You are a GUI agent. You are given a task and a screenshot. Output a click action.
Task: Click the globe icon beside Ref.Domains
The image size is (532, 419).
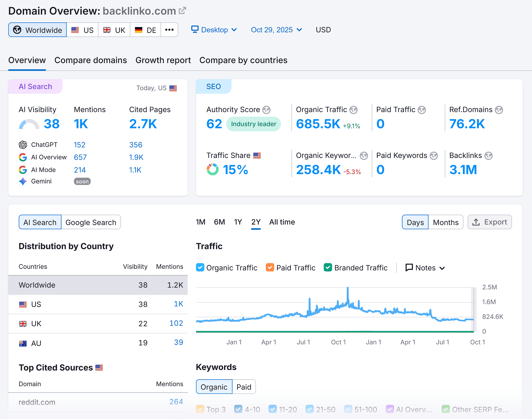click(499, 110)
